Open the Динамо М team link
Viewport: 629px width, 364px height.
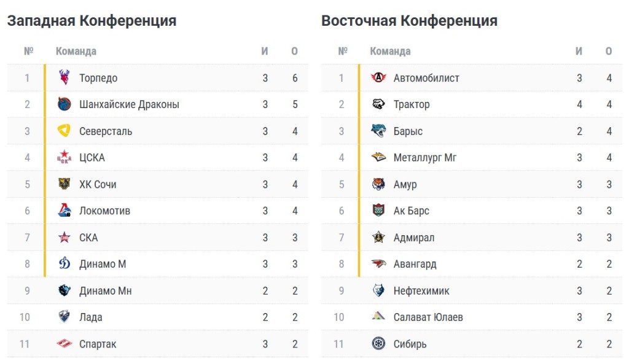[x=103, y=264]
